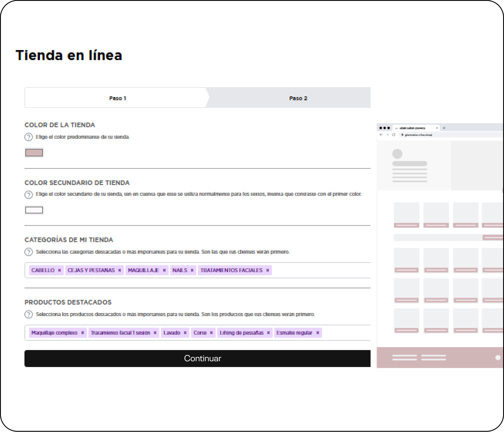The height and width of the screenshot is (432, 504).
Task: Remove the TRATAMIENTOS FACIALES category tag
Action: [268, 270]
